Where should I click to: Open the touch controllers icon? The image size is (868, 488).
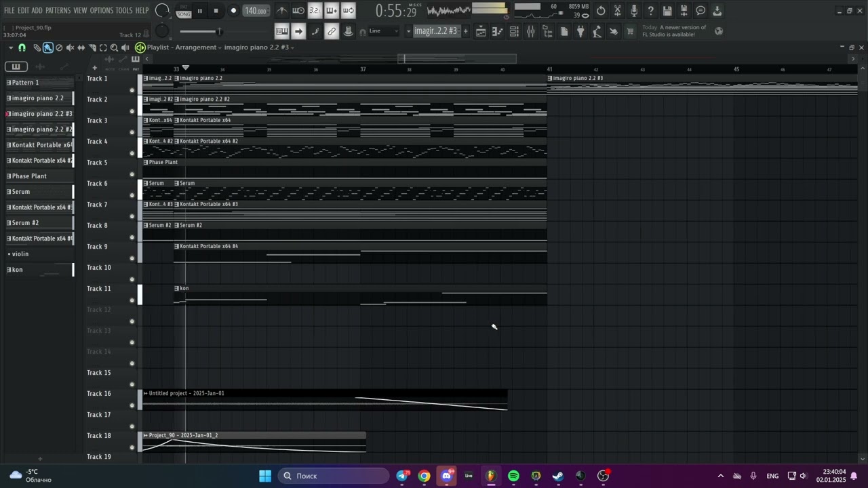(x=614, y=31)
